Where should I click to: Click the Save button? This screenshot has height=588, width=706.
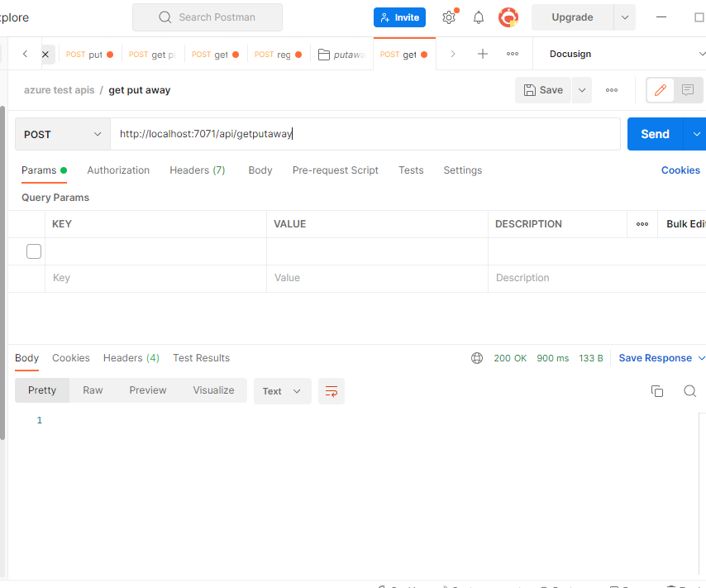[543, 90]
